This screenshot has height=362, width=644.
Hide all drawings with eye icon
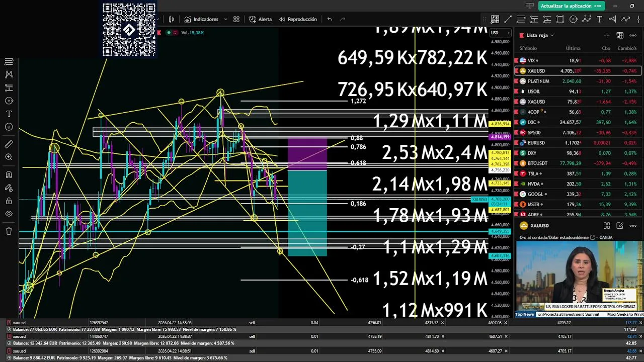click(x=9, y=214)
